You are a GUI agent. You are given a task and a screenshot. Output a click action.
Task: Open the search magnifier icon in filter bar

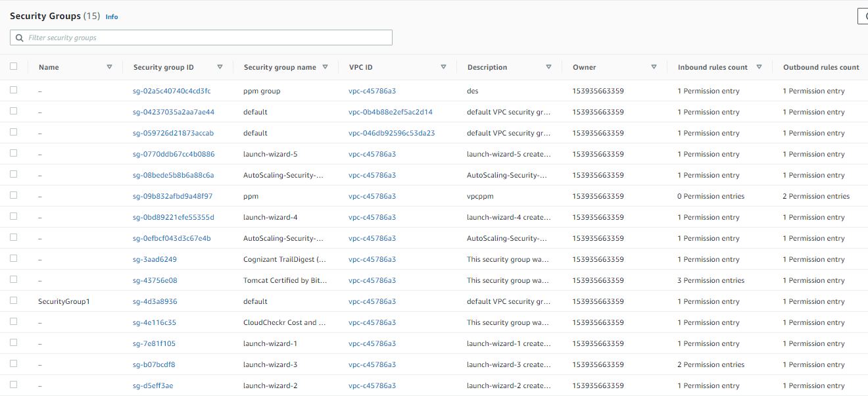(x=19, y=37)
